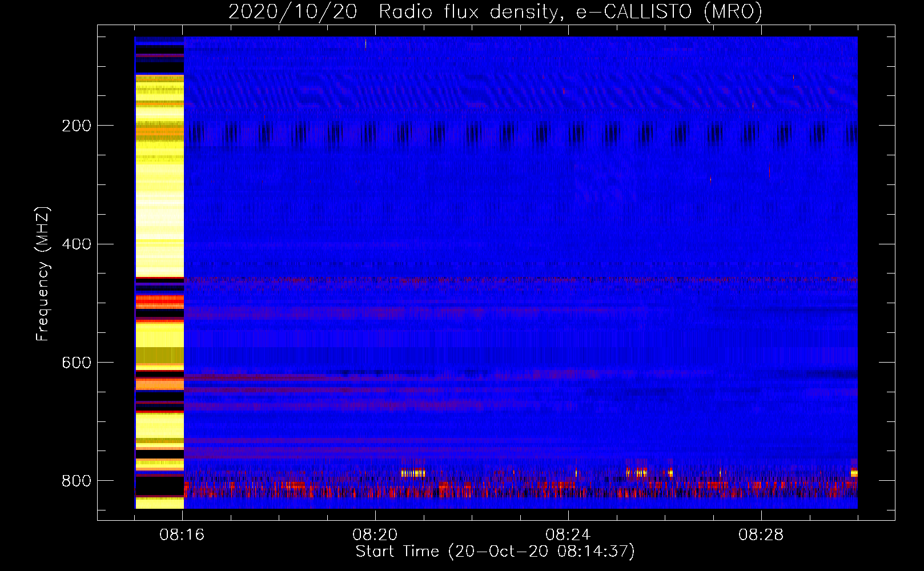Image resolution: width=924 pixels, height=571 pixels.
Task: Click the 200 frequency tick label
Action: (77, 126)
